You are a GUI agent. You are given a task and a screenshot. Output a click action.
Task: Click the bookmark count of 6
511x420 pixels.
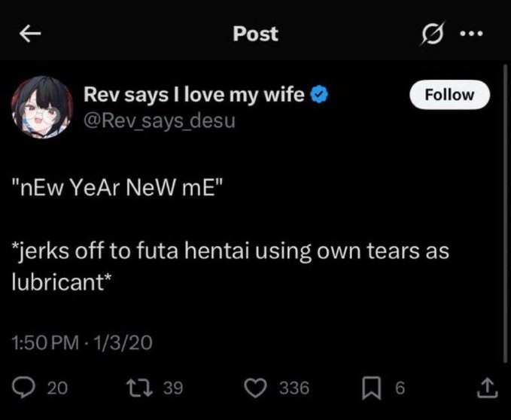pos(400,388)
